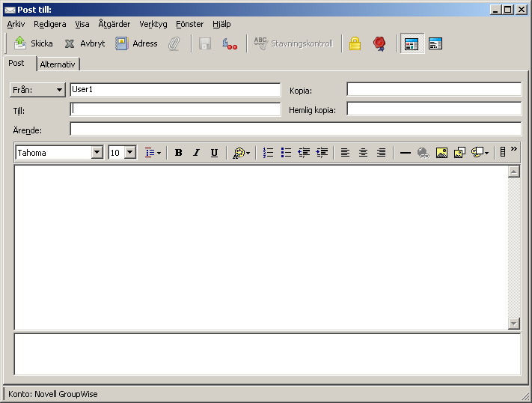Image resolution: width=532 pixels, height=403 pixels.
Task: Focus the Till recipient field
Action: point(175,109)
